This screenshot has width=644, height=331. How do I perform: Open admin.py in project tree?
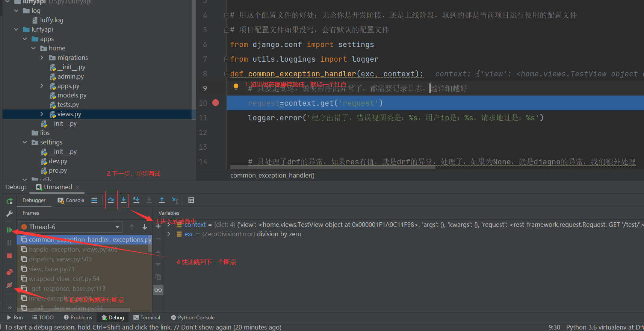click(x=70, y=76)
